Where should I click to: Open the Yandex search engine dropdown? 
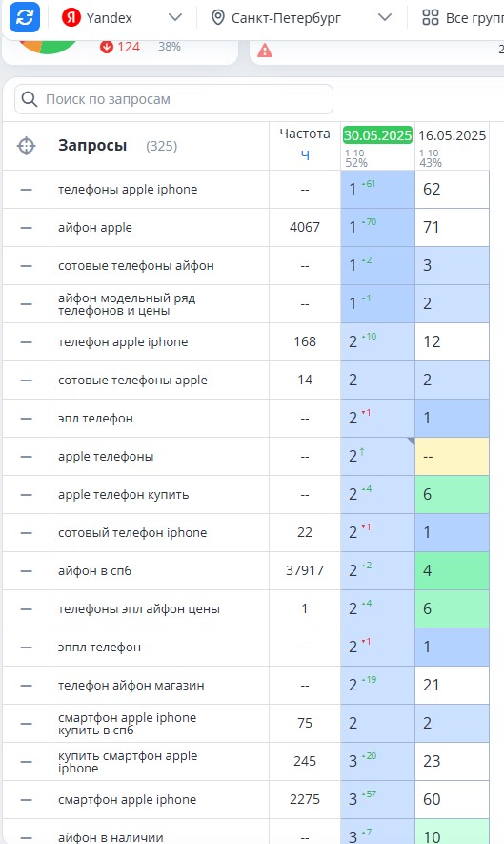click(x=123, y=18)
